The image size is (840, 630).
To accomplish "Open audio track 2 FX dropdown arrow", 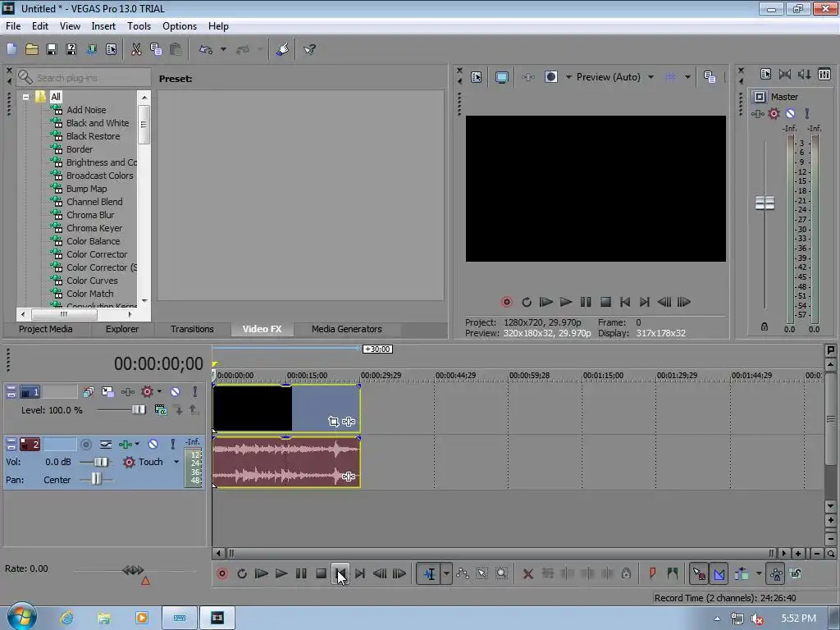I will tap(137, 444).
